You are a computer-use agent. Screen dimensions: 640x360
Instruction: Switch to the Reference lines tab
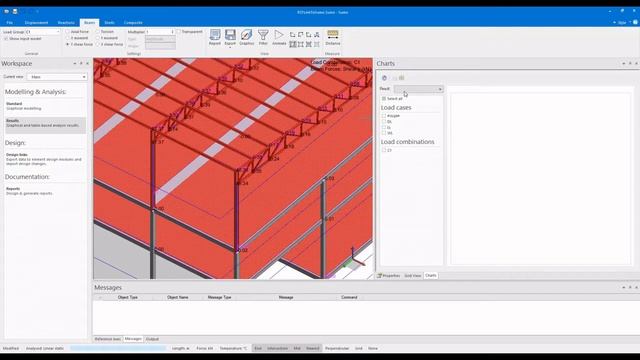(x=108, y=339)
